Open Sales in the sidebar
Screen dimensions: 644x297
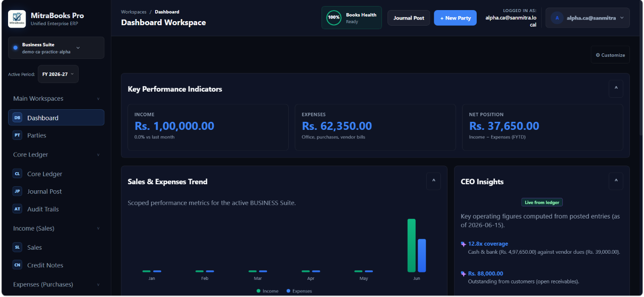56,247
